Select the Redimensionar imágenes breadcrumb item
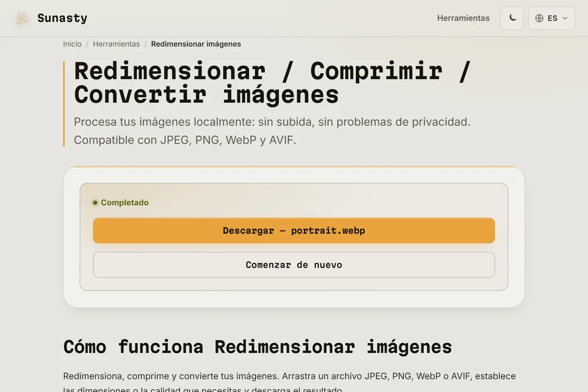The height and width of the screenshot is (392, 588). [x=196, y=44]
